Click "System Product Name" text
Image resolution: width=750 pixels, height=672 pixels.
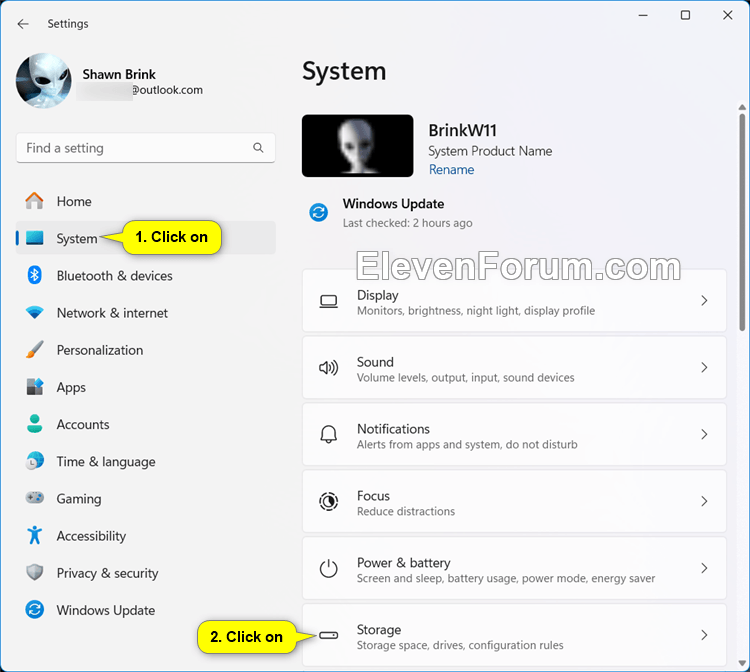tap(490, 151)
